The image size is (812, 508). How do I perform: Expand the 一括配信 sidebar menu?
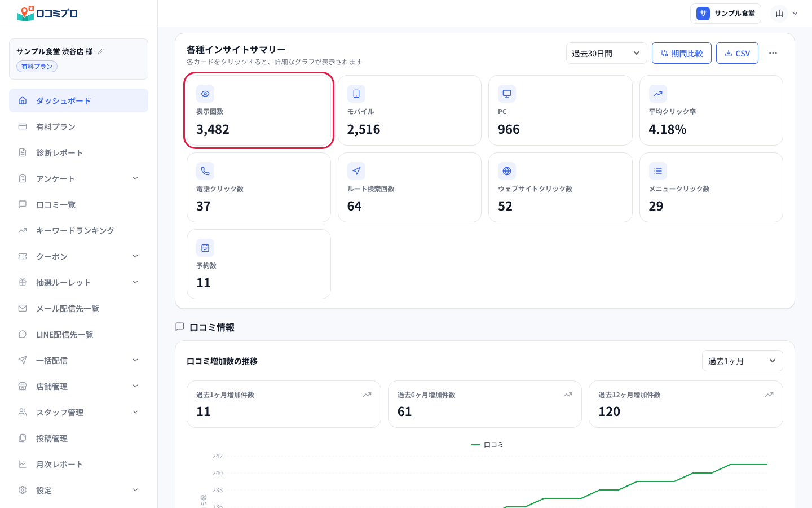point(78,360)
